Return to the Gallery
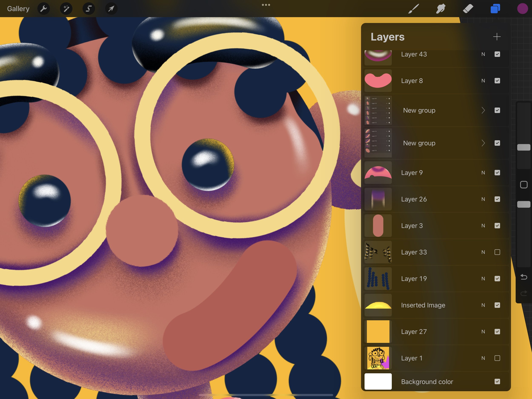Image resolution: width=532 pixels, height=399 pixels. coord(18,9)
